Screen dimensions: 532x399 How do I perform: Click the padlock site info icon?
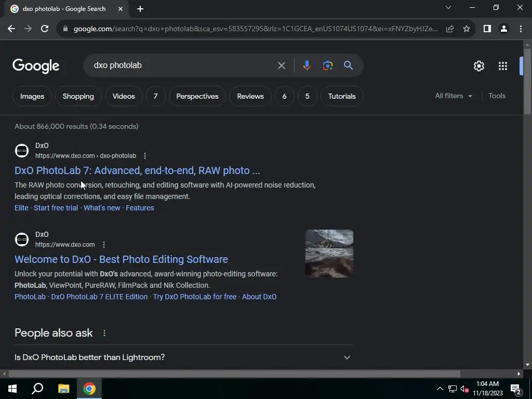click(x=65, y=29)
